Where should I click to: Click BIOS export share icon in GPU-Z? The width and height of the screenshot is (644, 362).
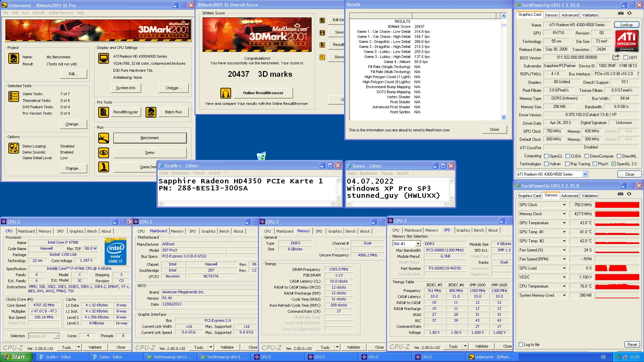(616, 57)
